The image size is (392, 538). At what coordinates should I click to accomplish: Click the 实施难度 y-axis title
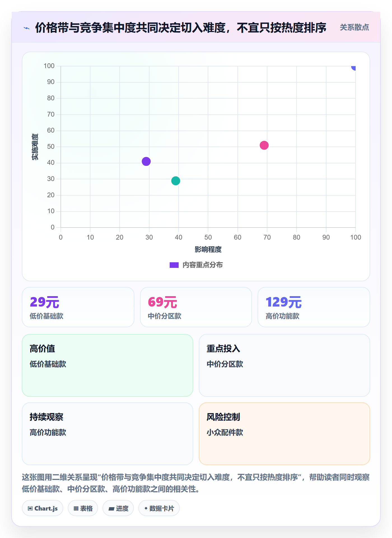pyautogui.click(x=35, y=147)
